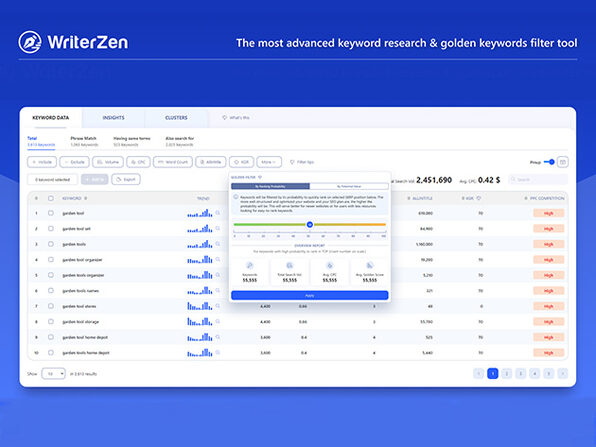This screenshot has width=596, height=447.
Task: Select the Total keywords tab
Action: tap(41, 141)
